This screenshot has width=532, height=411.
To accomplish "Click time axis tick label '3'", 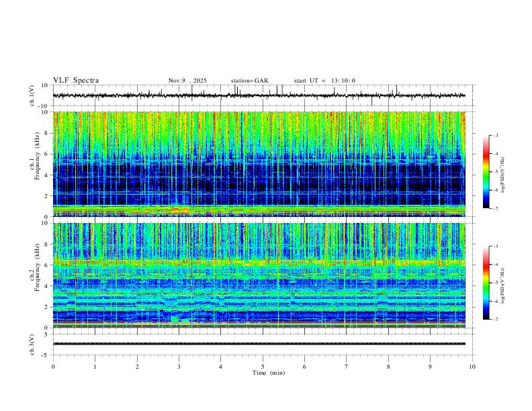I will coord(179,367).
